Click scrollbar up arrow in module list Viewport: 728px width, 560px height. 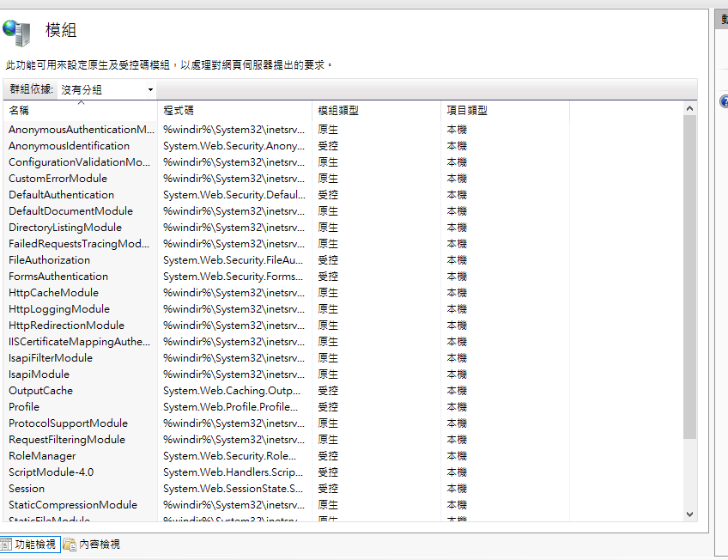689,108
